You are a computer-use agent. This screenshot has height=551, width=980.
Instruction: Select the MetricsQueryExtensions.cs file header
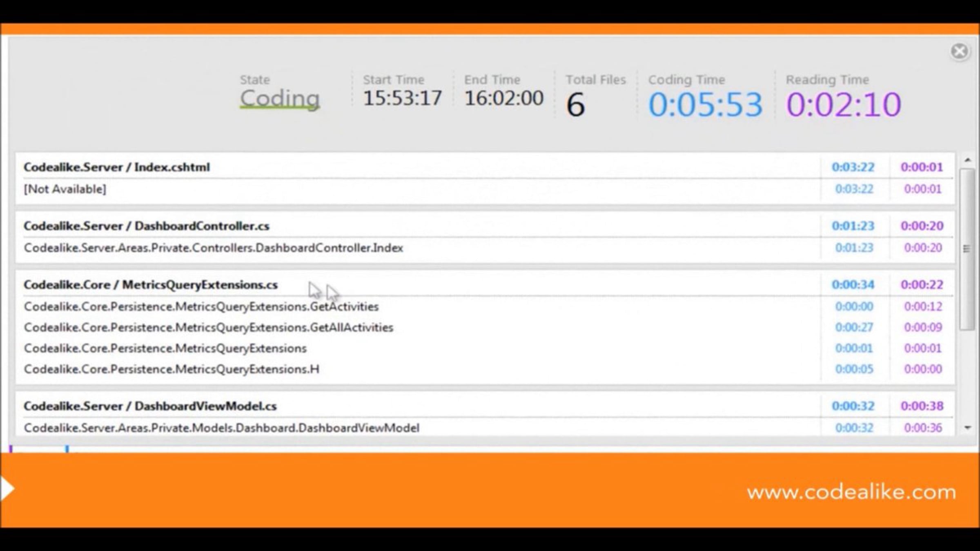coord(151,285)
